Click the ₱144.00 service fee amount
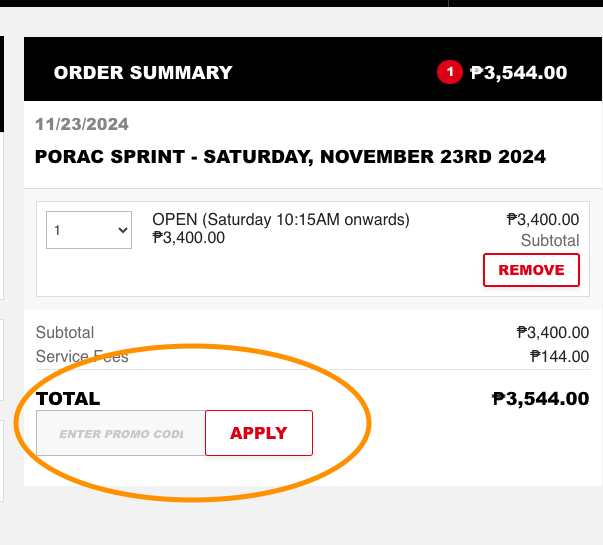The width and height of the screenshot is (603, 545). (x=560, y=357)
